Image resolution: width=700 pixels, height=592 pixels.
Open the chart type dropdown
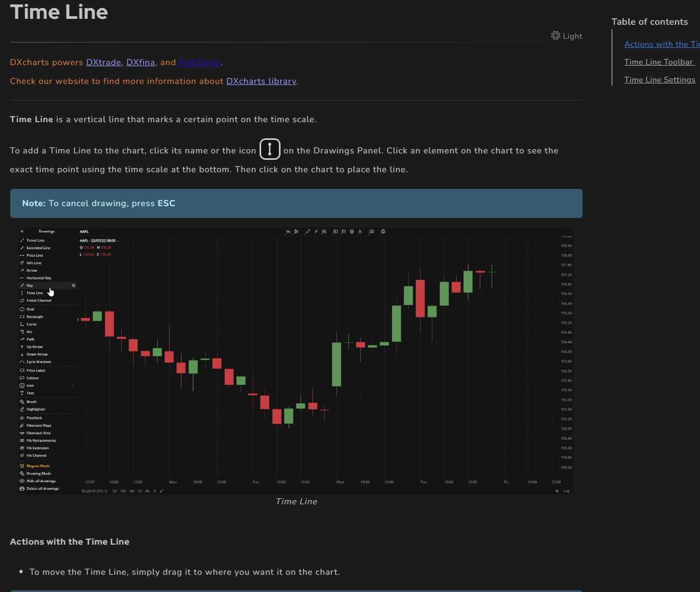click(296, 232)
